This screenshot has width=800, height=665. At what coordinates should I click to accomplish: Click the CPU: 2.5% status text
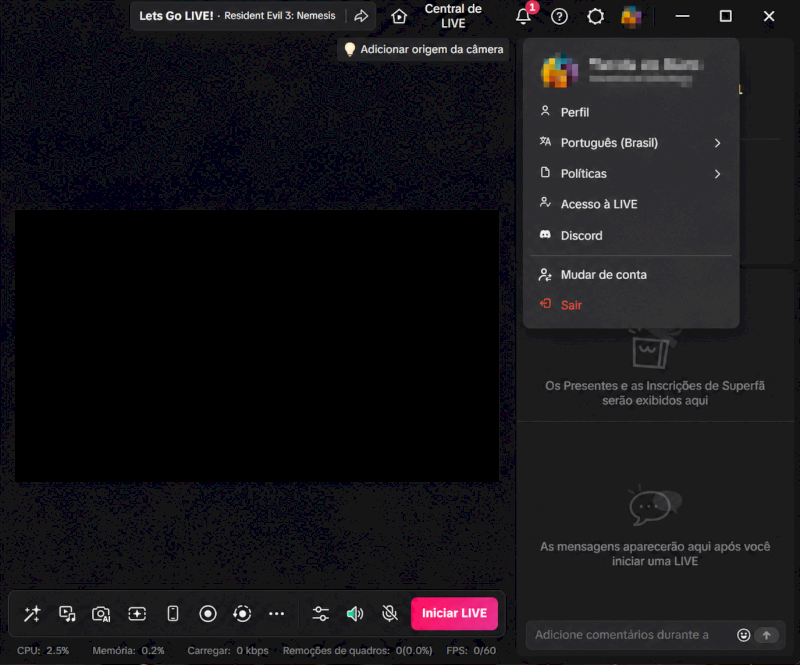(43, 651)
